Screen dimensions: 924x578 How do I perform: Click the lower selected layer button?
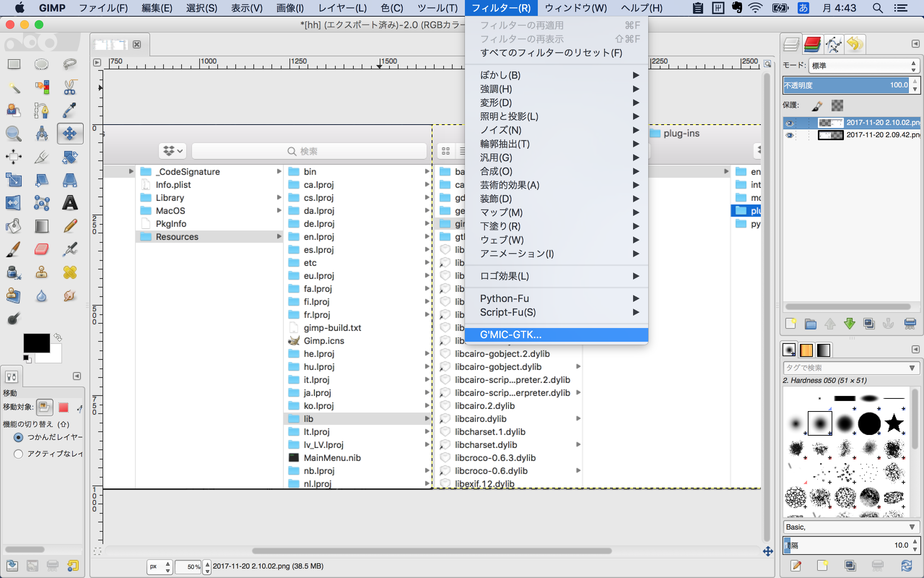pyautogui.click(x=850, y=324)
